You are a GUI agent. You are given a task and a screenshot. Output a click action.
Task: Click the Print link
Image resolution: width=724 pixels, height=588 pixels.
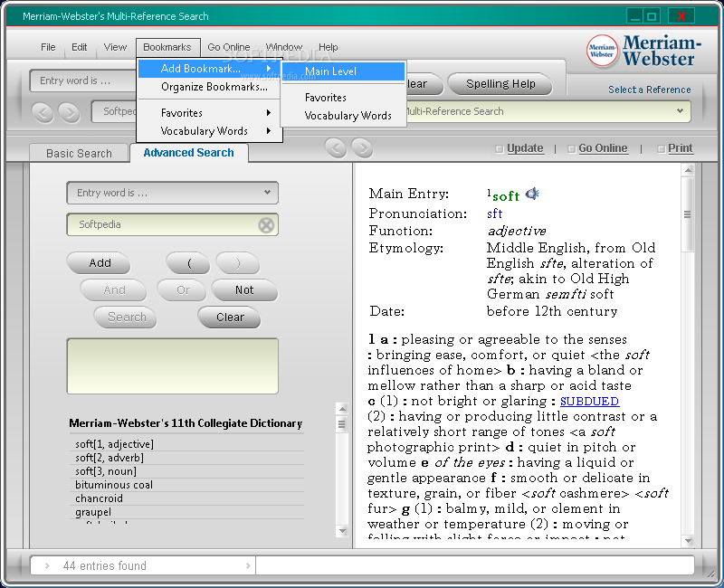tap(681, 148)
